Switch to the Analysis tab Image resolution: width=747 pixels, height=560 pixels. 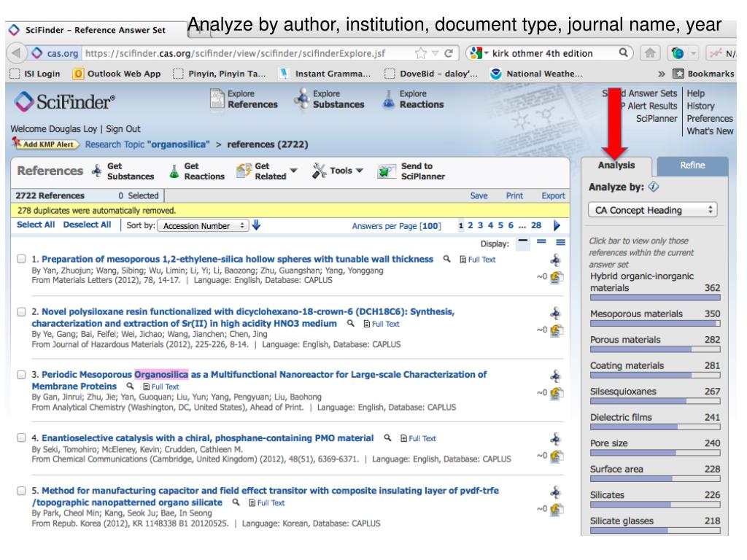pyautogui.click(x=616, y=166)
